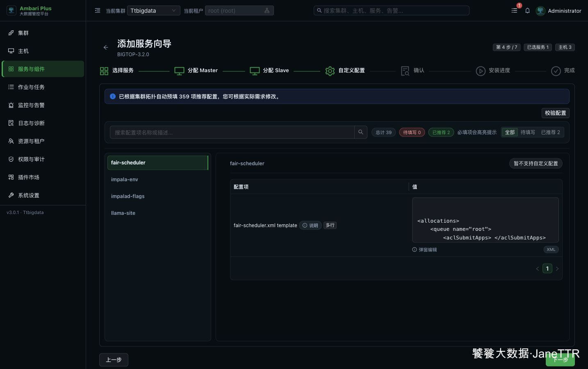
Task: Open the 当前租户 root selector
Action: pyautogui.click(x=239, y=11)
